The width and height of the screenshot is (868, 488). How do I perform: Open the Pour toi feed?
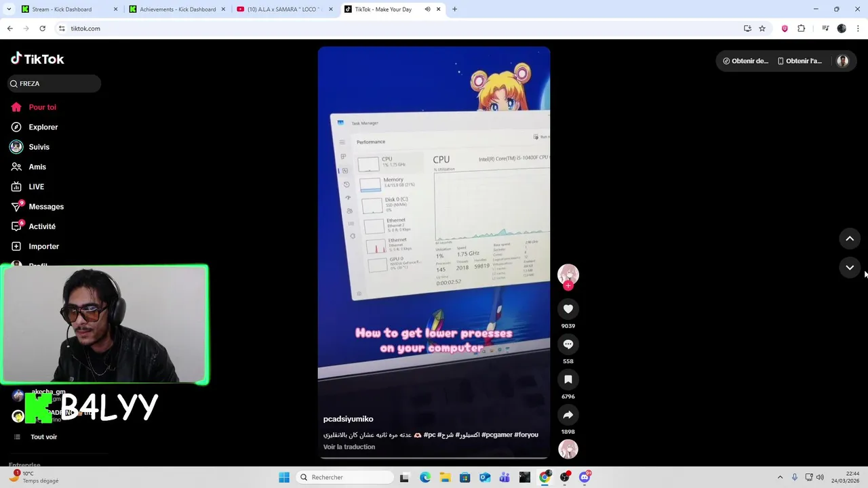click(42, 107)
